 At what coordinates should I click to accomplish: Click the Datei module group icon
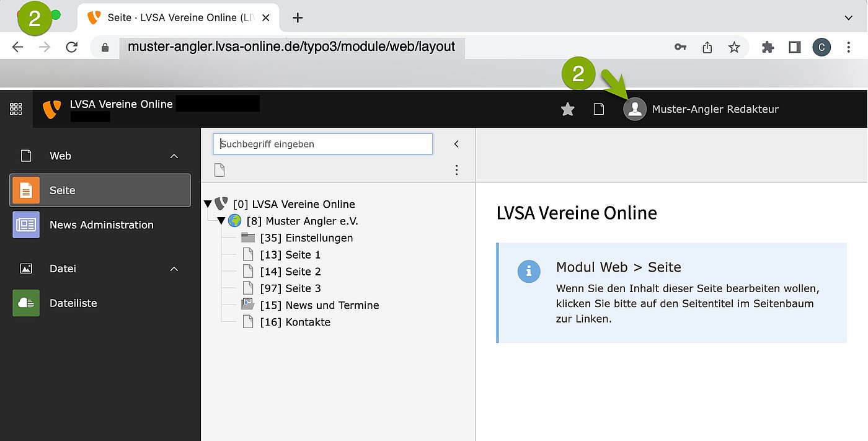(x=26, y=269)
